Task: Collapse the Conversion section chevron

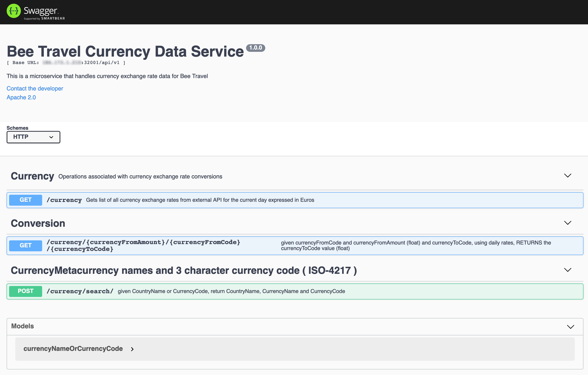Action: 568,223
